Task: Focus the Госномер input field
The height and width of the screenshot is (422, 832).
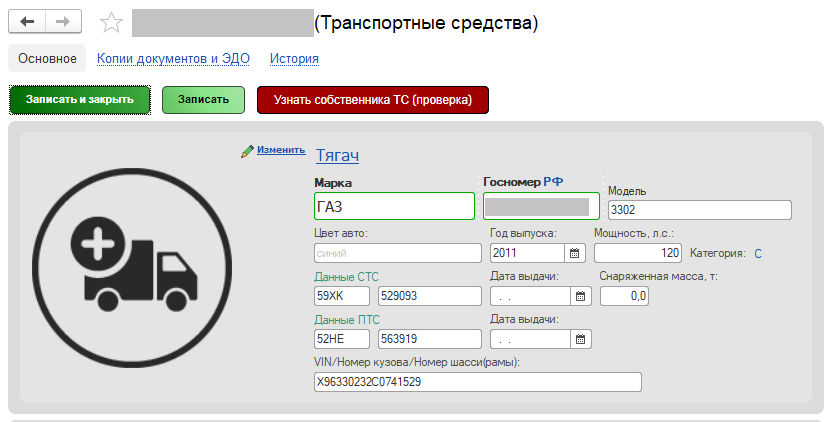Action: (x=541, y=206)
